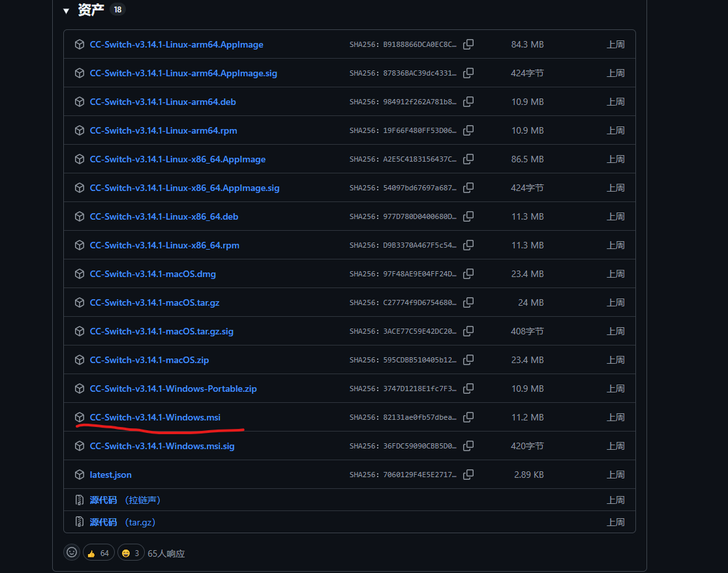
Task: Toggle the grinning face reaction with 3
Action: click(131, 553)
